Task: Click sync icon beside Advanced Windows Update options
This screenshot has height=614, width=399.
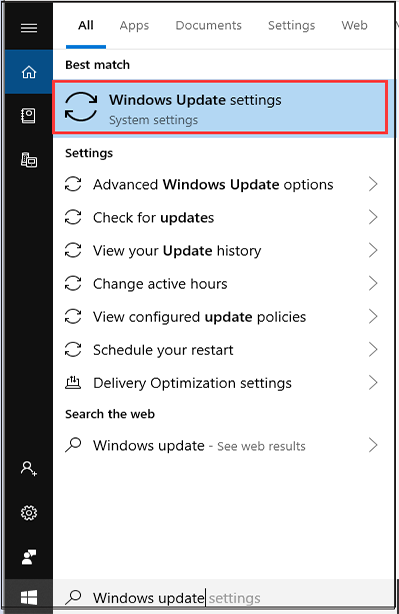Action: pyautogui.click(x=73, y=184)
